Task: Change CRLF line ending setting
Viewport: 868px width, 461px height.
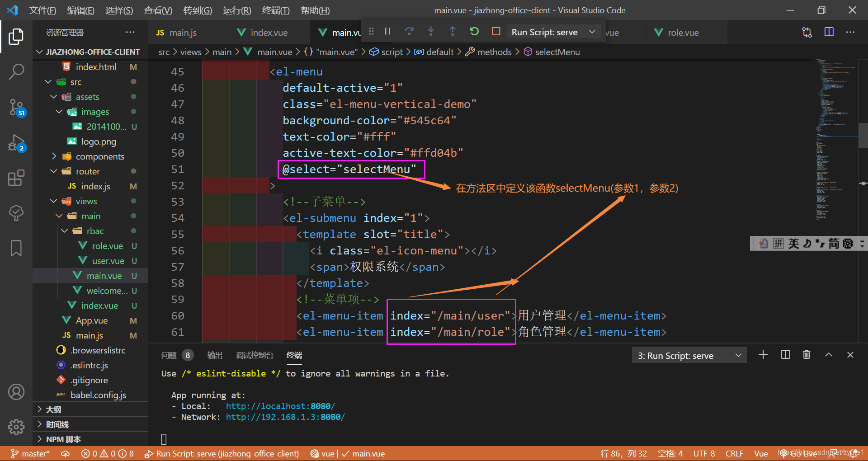Action: point(734,453)
